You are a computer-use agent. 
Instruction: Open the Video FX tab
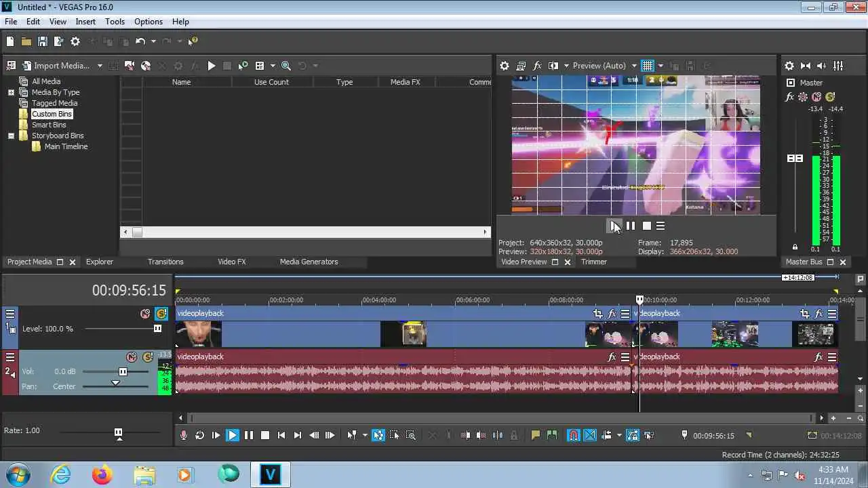232,262
